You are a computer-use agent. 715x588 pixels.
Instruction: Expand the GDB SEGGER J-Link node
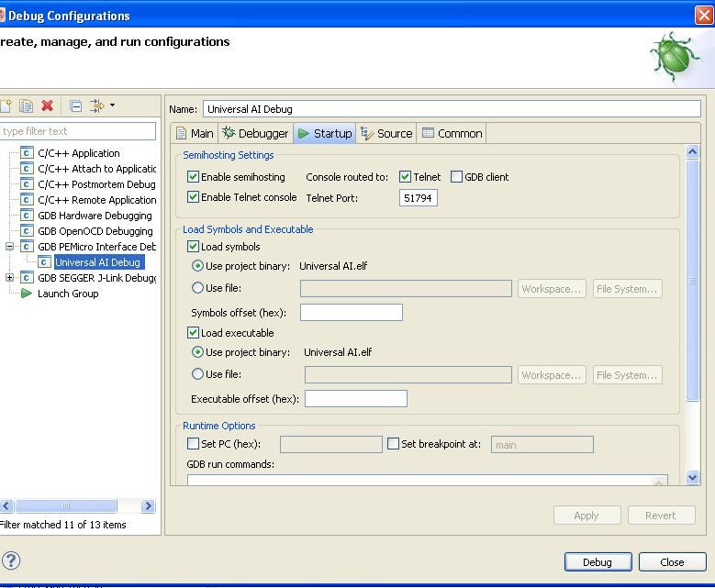[9, 278]
